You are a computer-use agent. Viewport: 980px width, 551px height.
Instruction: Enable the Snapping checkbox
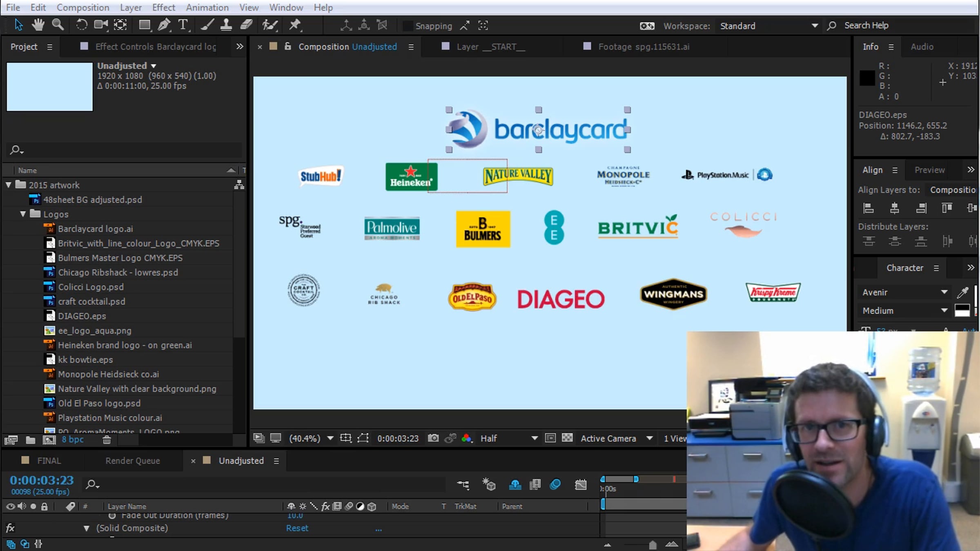point(407,26)
